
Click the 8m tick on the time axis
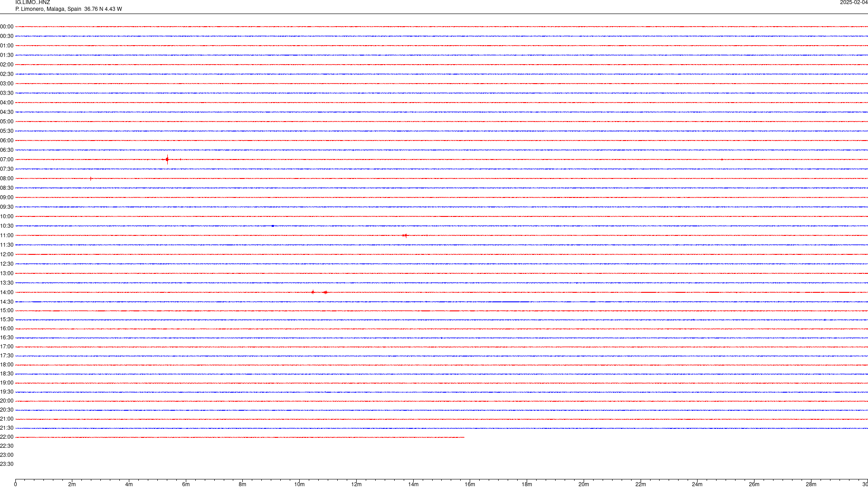(243, 484)
